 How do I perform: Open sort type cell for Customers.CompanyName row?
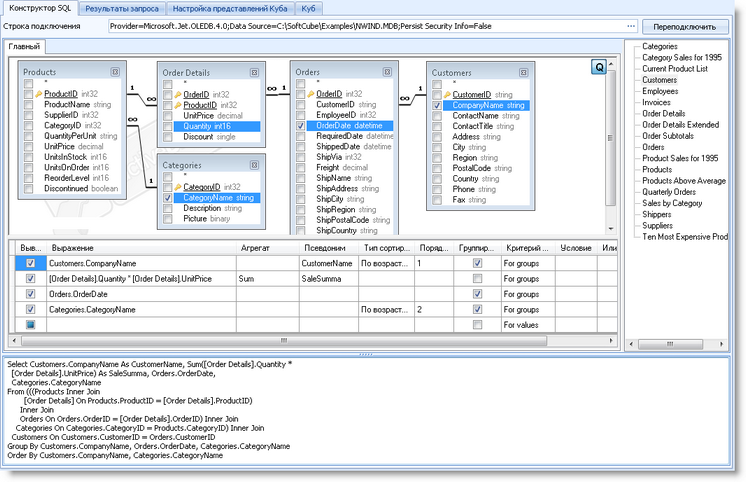[385, 263]
